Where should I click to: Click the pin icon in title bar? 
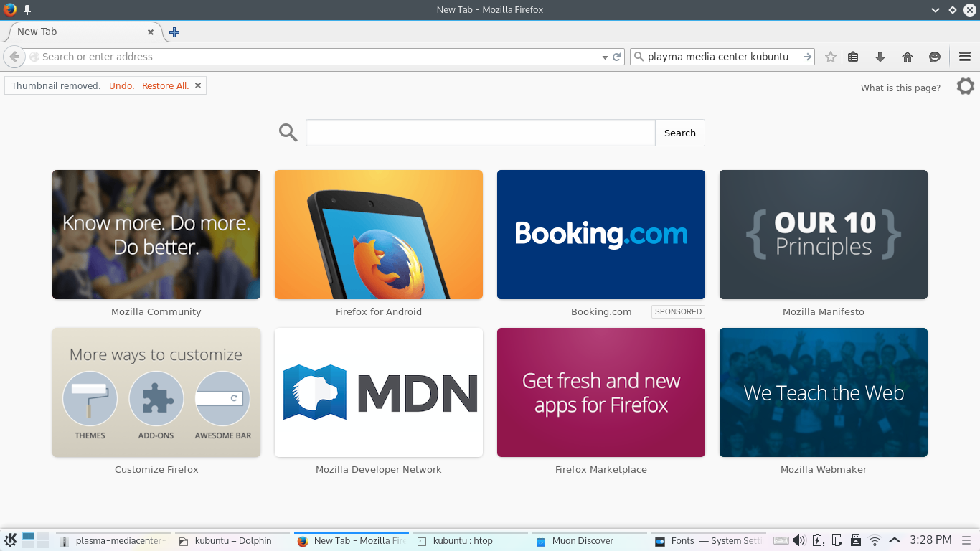coord(27,10)
